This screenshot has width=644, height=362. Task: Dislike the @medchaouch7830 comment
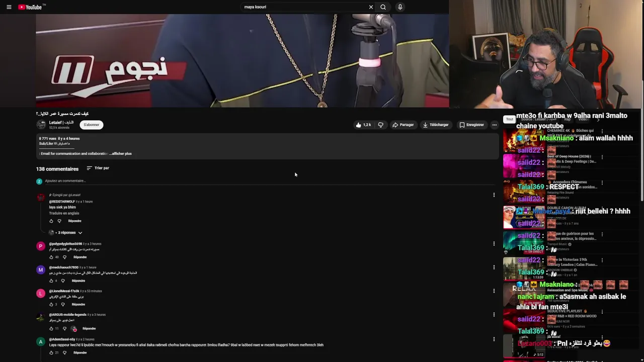[x=63, y=281]
